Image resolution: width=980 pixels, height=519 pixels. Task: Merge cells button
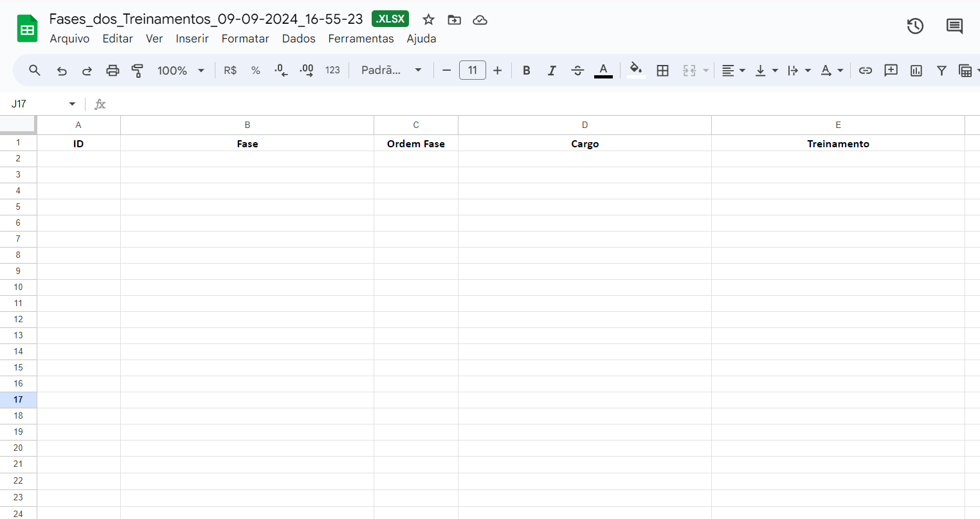pyautogui.click(x=689, y=70)
